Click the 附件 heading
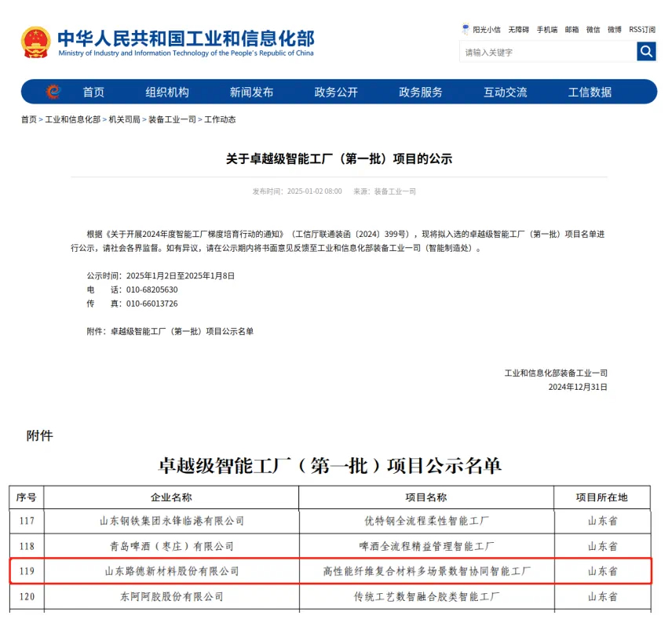672x619 pixels. [40, 435]
